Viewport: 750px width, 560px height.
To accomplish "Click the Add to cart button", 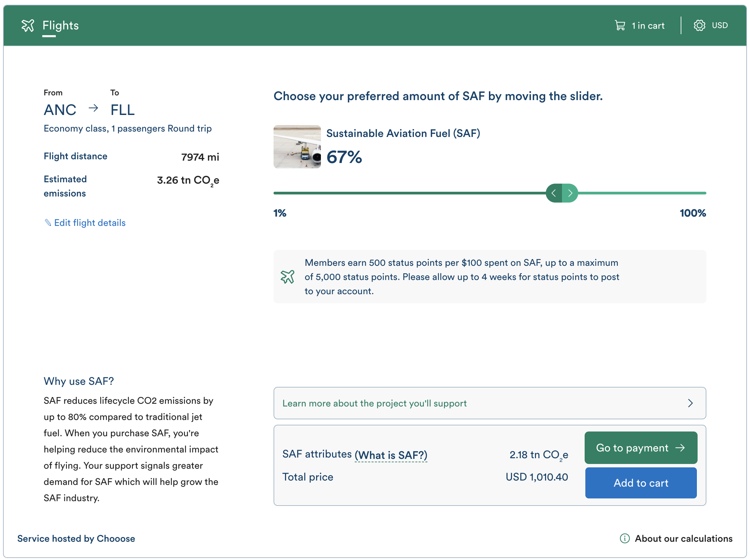I will 640,483.
